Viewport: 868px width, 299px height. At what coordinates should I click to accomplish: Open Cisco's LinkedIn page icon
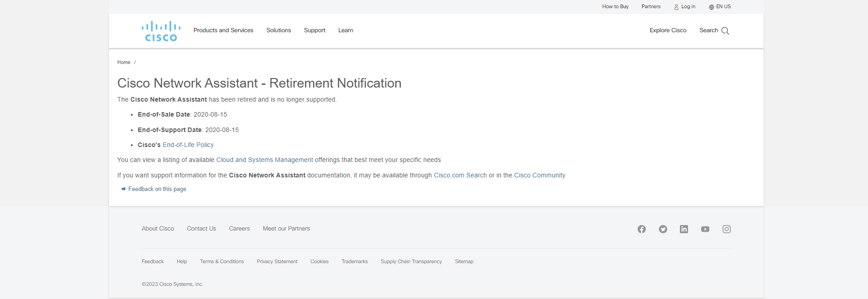coord(684,229)
